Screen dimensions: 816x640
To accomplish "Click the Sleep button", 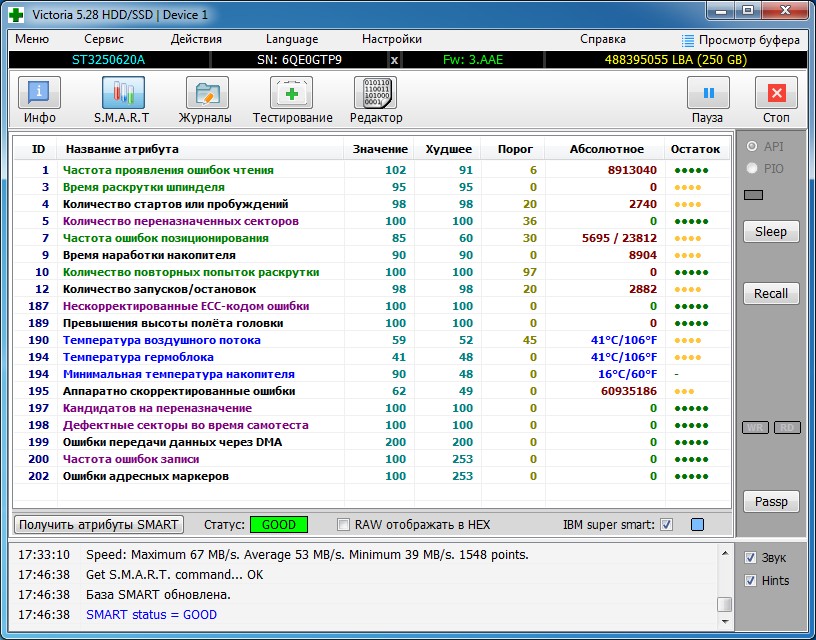I will [x=771, y=232].
